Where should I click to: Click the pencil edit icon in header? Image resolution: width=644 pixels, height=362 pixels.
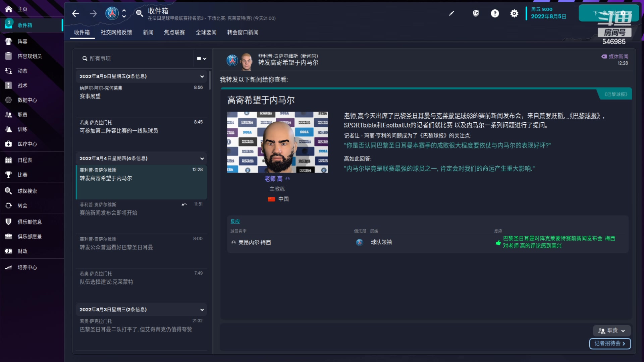point(451,13)
